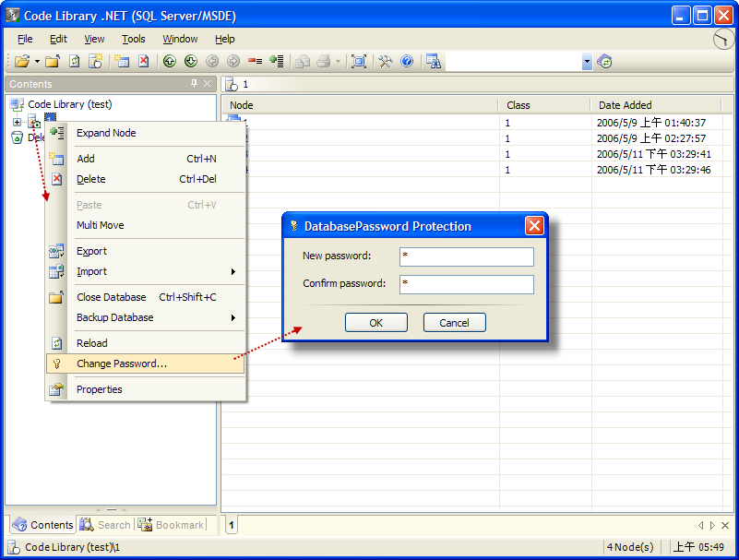Click the add node toolbar icon
The height and width of the screenshot is (560, 739).
click(122, 61)
